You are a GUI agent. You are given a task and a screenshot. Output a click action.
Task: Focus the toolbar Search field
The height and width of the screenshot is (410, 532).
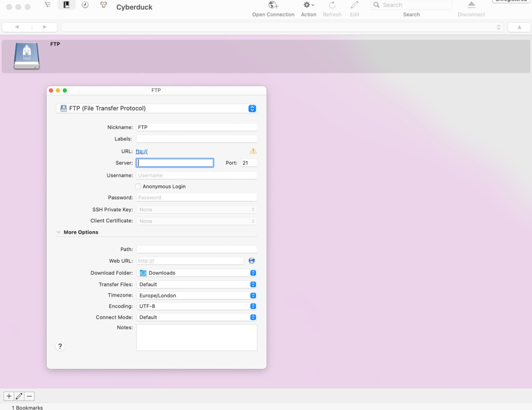coord(411,5)
